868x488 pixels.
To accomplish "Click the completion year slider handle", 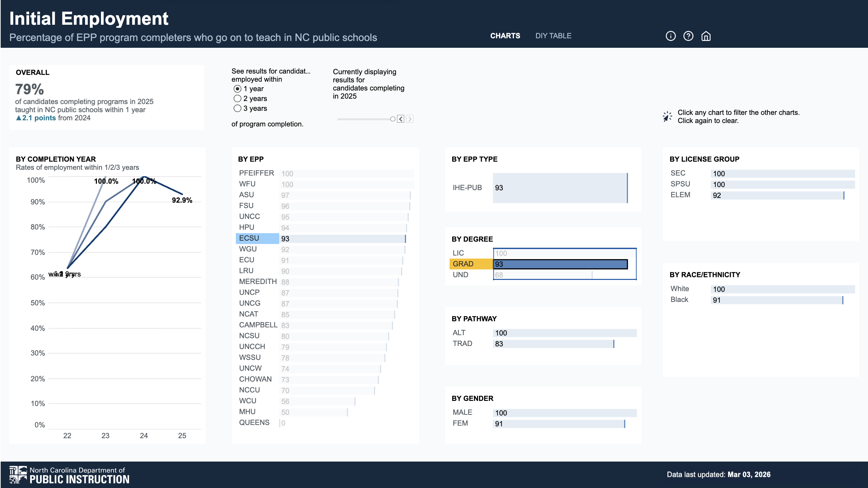I will pyautogui.click(x=393, y=119).
